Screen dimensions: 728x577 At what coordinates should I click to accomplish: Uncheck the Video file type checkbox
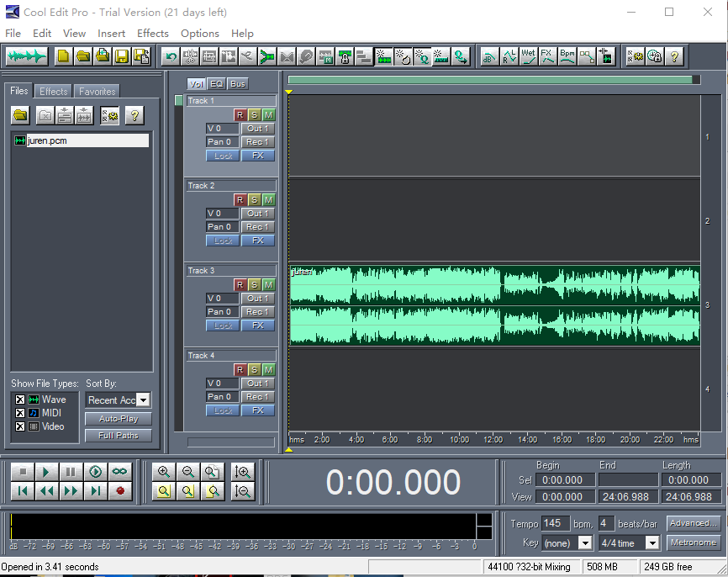click(x=20, y=426)
